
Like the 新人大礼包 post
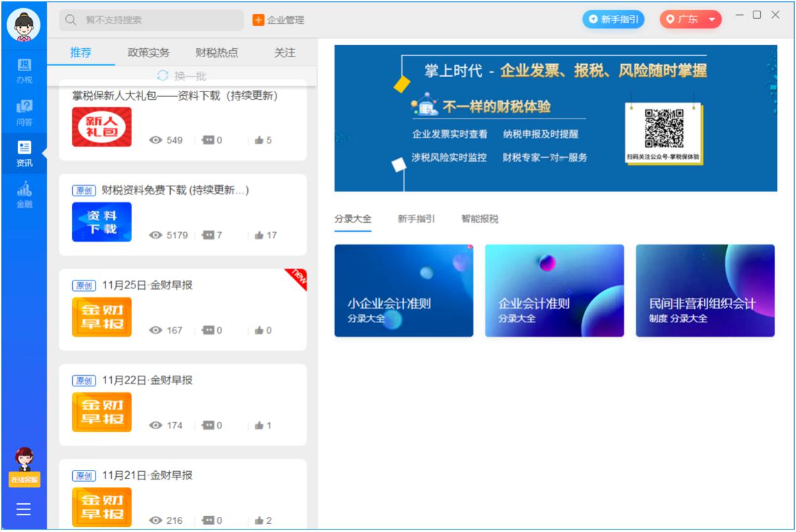pos(259,141)
